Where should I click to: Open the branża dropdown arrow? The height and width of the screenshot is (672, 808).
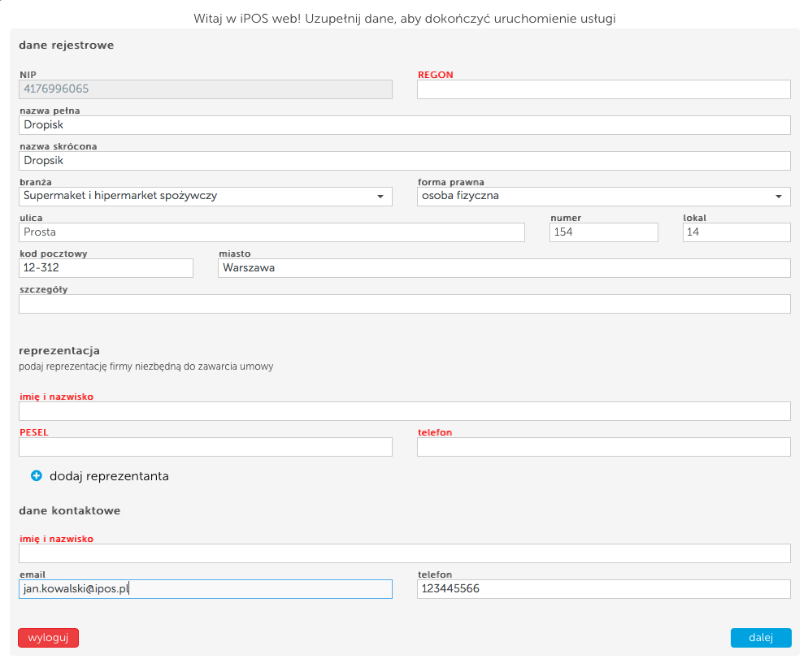pyautogui.click(x=380, y=196)
